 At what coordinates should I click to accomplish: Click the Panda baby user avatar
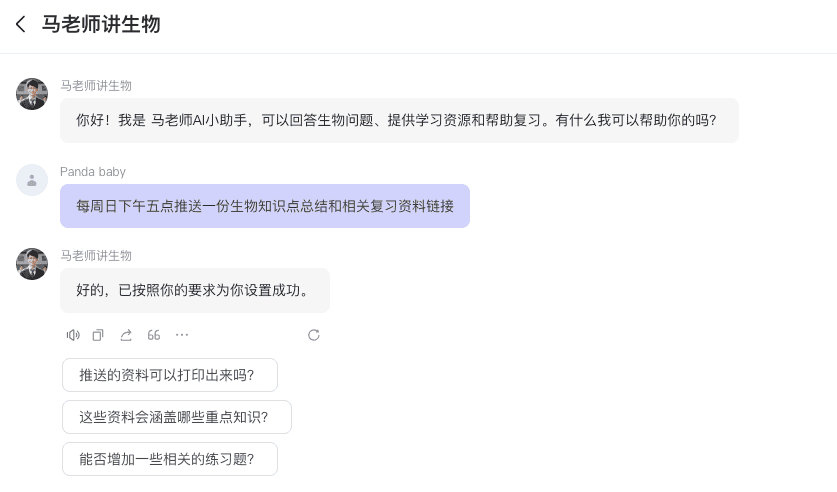click(x=32, y=180)
